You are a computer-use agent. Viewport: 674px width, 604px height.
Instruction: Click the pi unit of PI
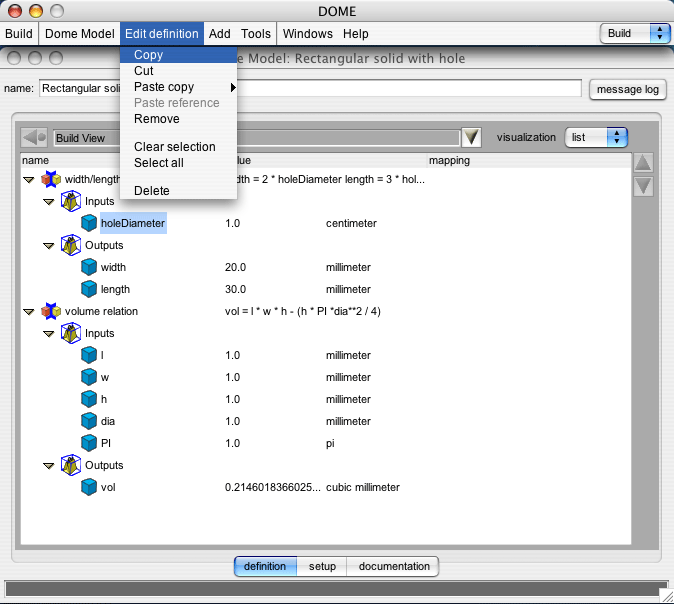330,443
